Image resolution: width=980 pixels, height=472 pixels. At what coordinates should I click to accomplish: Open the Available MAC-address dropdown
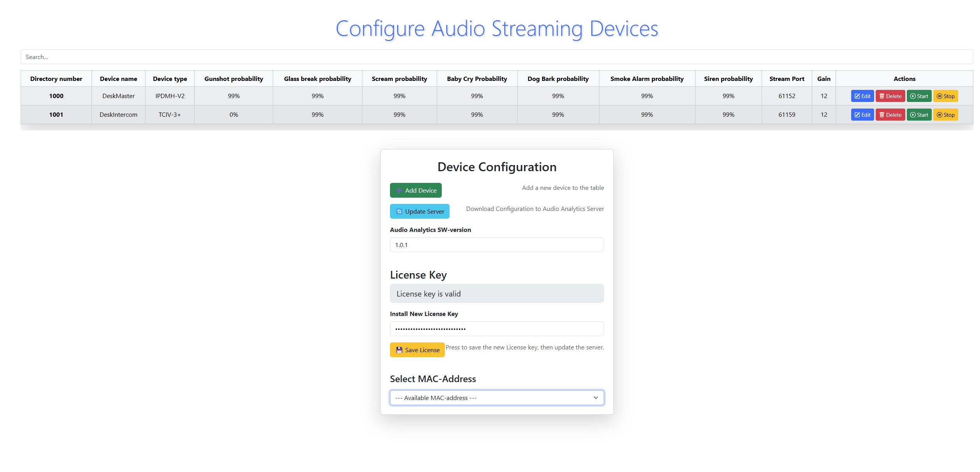click(x=496, y=398)
